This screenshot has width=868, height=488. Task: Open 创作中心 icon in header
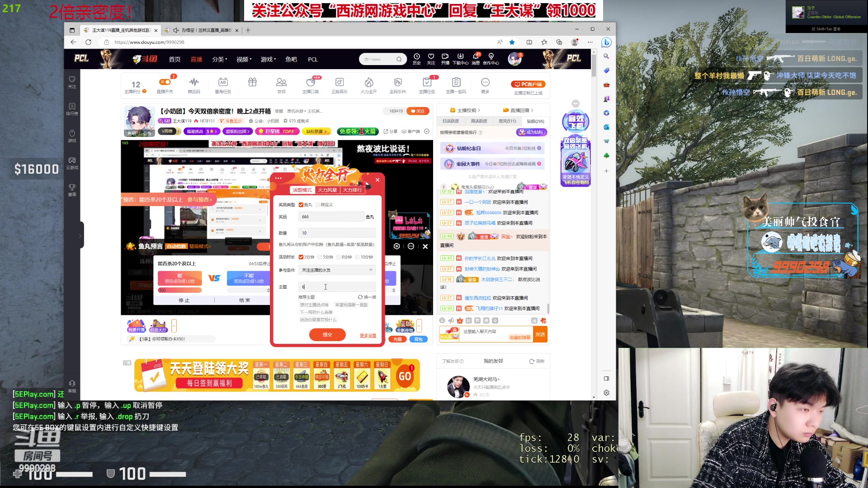[x=491, y=56]
